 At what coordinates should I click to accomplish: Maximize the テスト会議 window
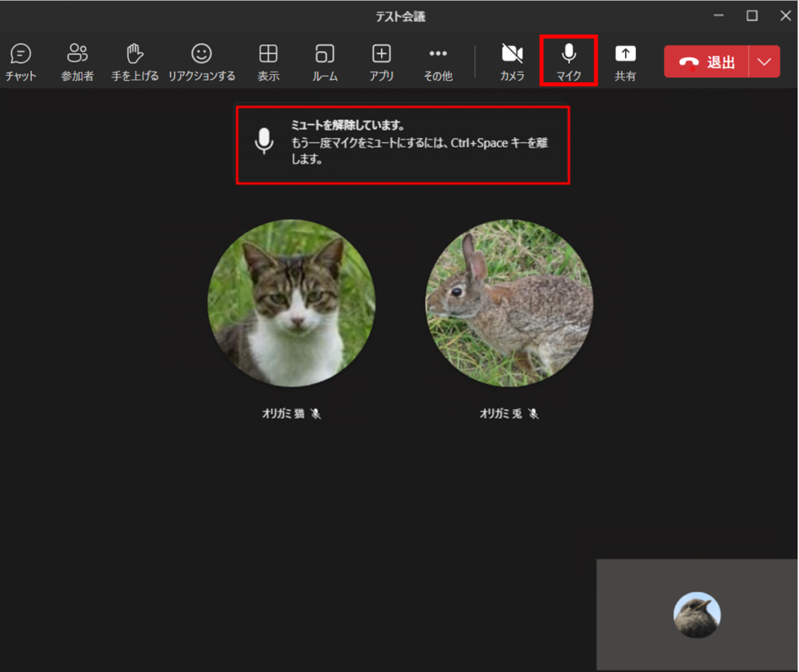point(751,16)
